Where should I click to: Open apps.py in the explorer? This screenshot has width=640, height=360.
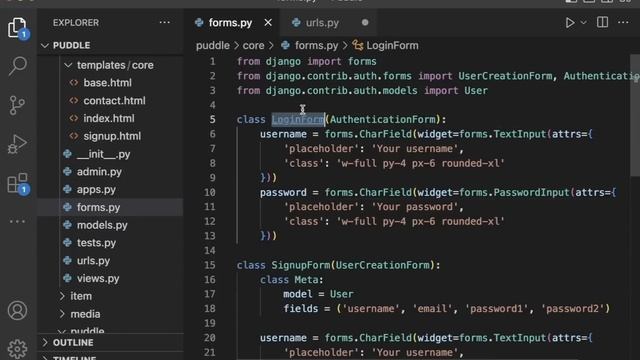pyautogui.click(x=96, y=190)
